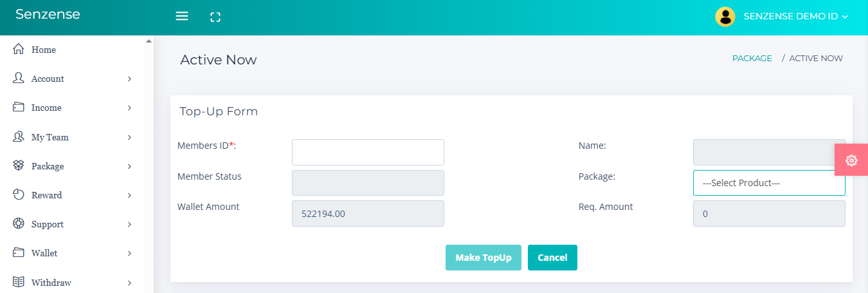The image size is (868, 293).
Task: Click the My Team people icon
Action: [19, 137]
